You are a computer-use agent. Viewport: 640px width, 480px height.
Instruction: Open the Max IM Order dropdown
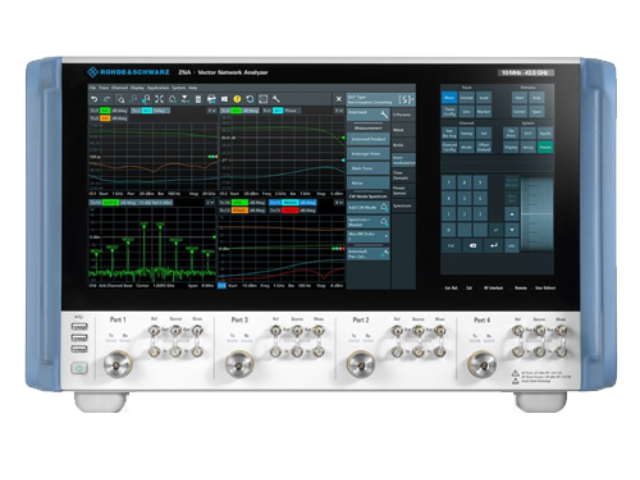click(368, 237)
